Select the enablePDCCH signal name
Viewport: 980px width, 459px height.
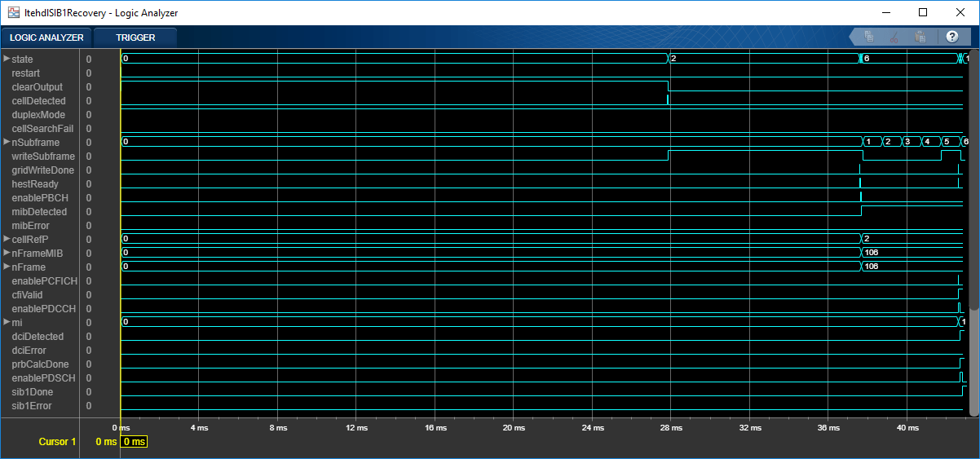tap(42, 309)
